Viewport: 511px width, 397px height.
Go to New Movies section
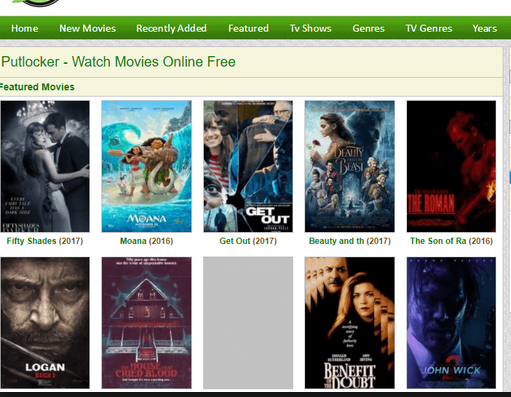click(88, 28)
